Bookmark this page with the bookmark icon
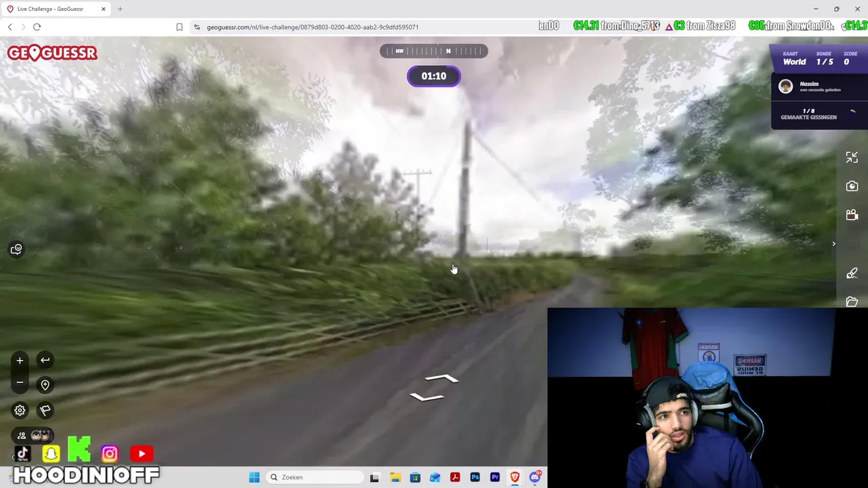The image size is (868, 488). click(x=179, y=27)
